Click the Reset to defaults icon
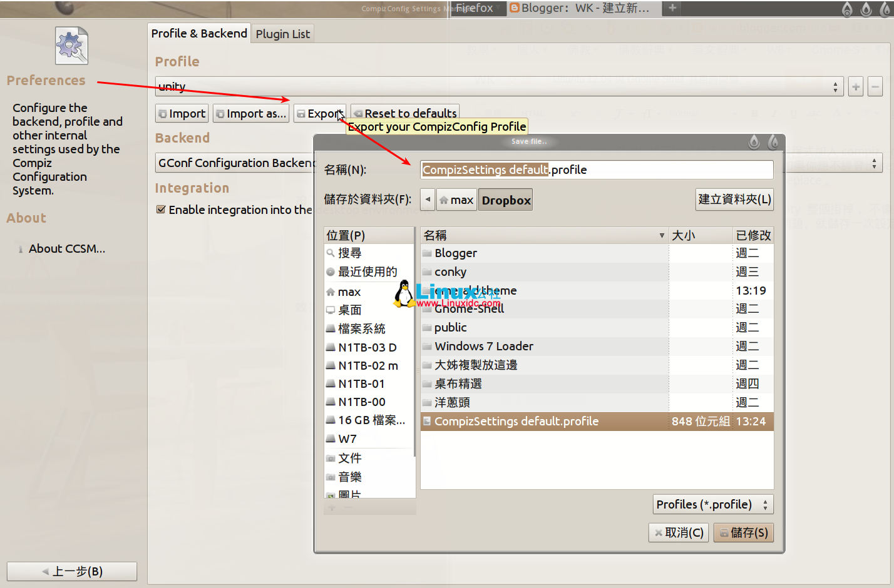The image size is (894, 588). pos(358,114)
